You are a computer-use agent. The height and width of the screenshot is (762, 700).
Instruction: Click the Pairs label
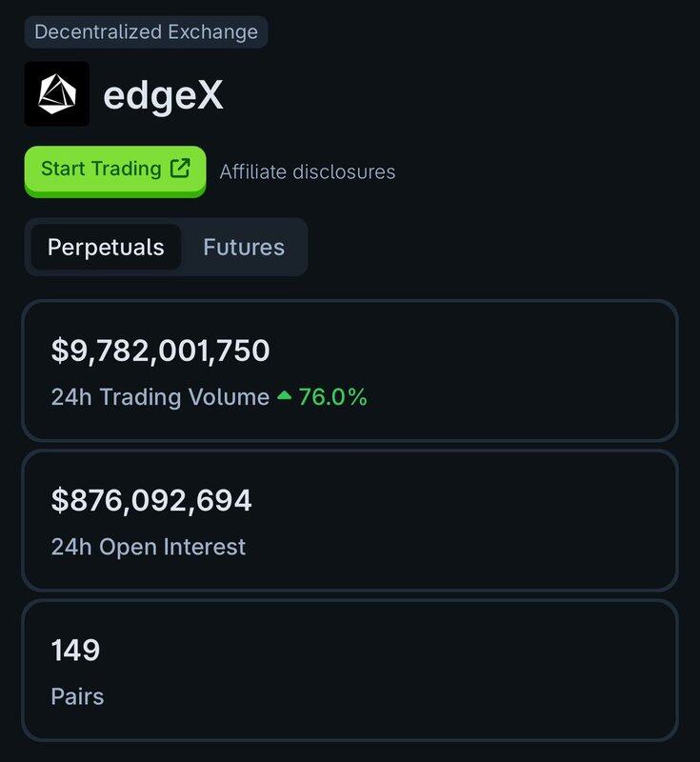[x=77, y=697]
